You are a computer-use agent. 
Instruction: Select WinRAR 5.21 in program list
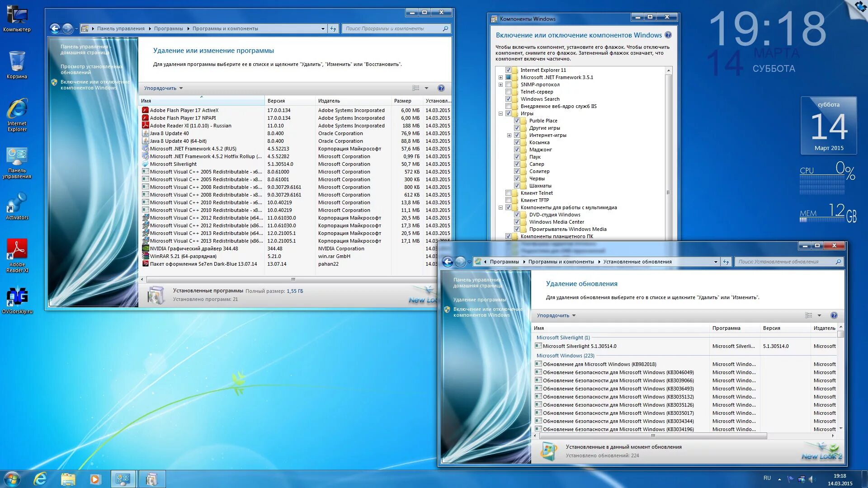[x=183, y=256]
